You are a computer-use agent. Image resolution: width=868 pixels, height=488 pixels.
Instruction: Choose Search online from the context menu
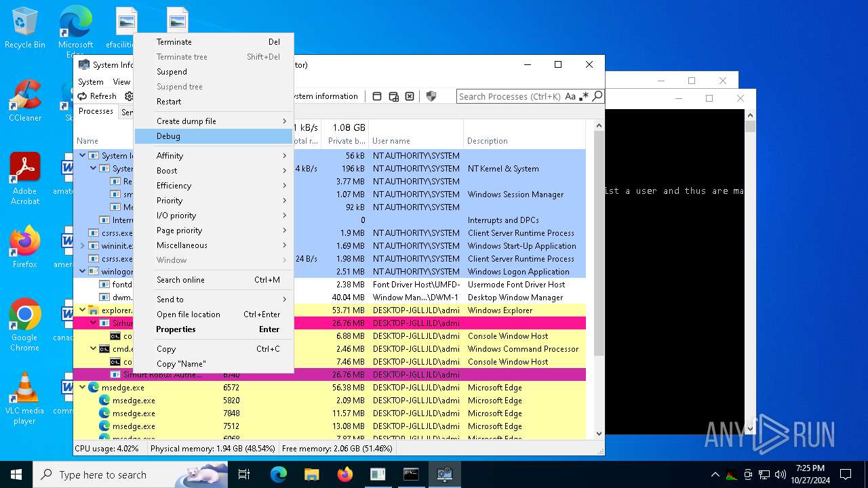[x=214, y=280]
